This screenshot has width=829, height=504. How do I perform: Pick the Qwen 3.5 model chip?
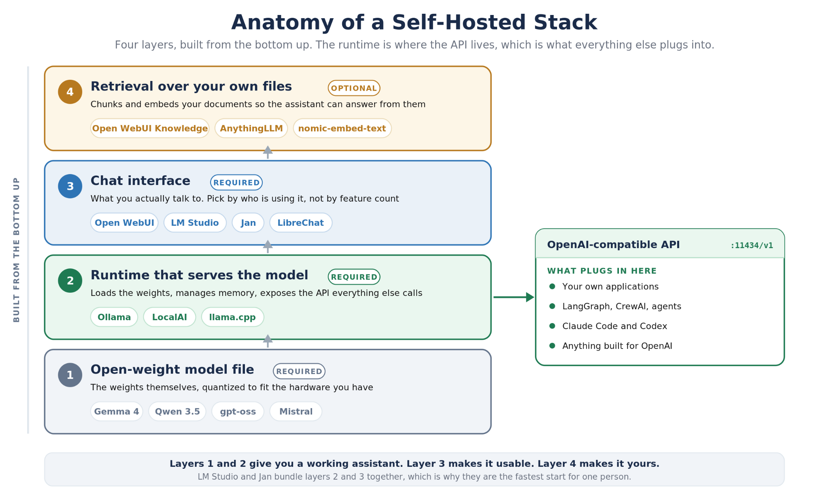point(177,411)
